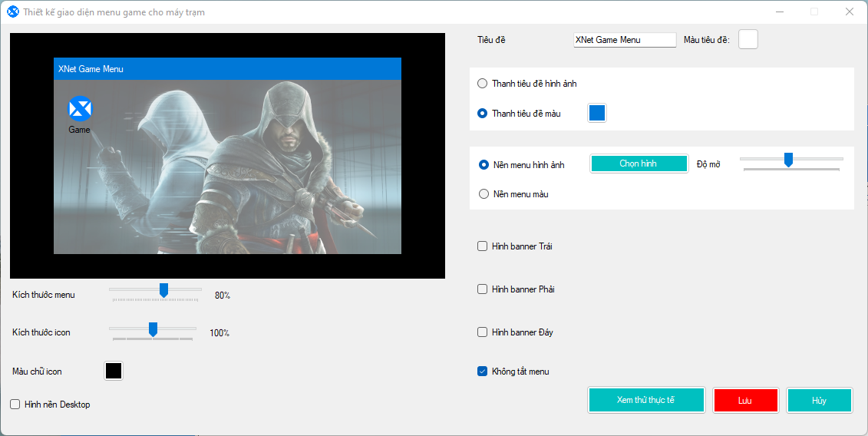Click the 100% icon size value
The height and width of the screenshot is (436, 868).
click(219, 333)
